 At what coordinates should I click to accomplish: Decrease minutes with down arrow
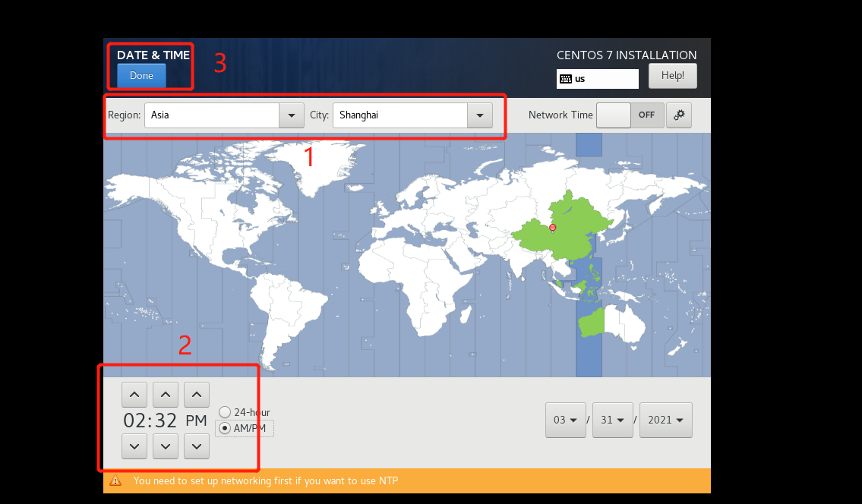[166, 446]
